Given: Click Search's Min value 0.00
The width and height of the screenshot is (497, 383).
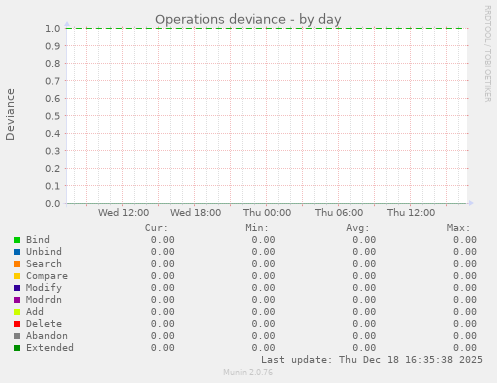Looking at the screenshot, I should (263, 264).
